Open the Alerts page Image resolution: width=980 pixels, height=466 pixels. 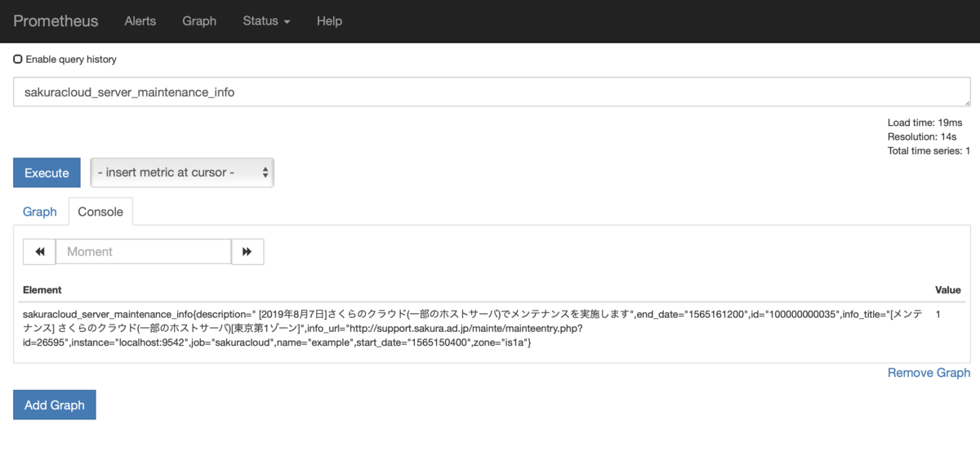tap(140, 21)
